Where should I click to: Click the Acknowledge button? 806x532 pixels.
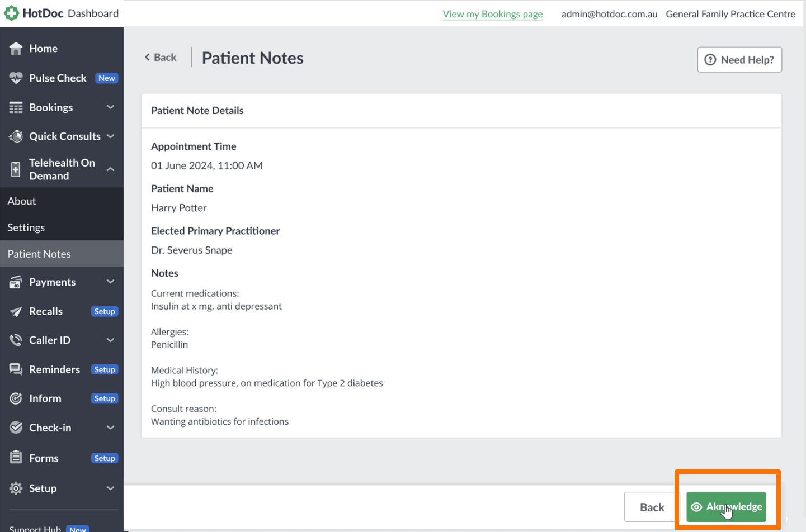pos(726,507)
